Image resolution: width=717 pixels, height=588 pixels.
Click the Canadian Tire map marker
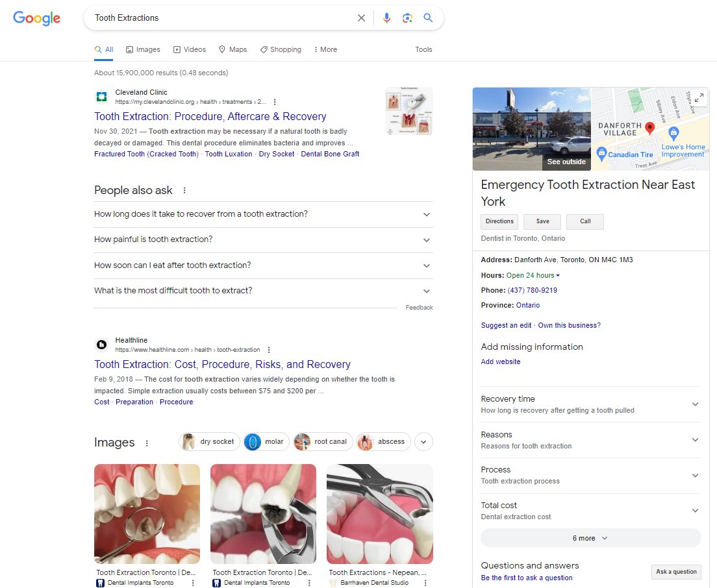click(602, 153)
